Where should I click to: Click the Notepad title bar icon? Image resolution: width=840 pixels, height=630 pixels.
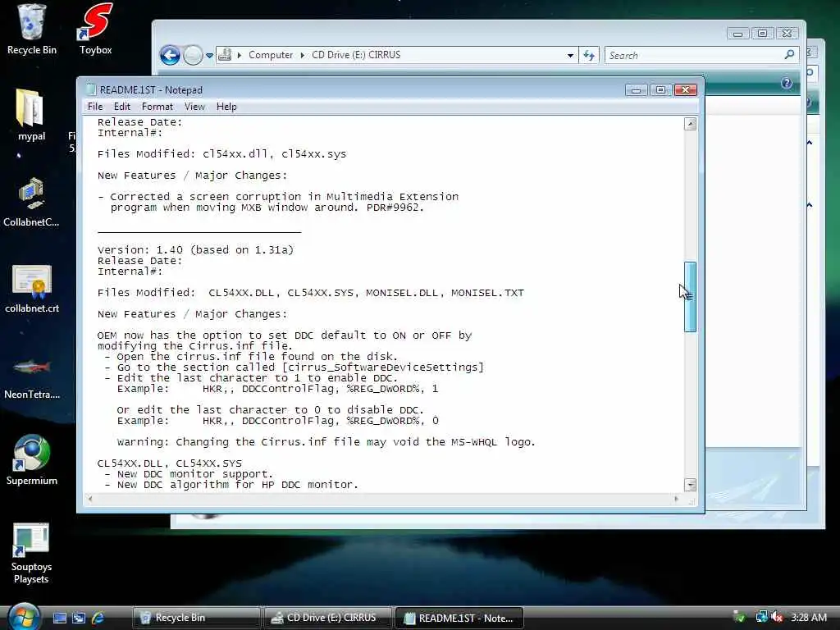click(x=91, y=89)
